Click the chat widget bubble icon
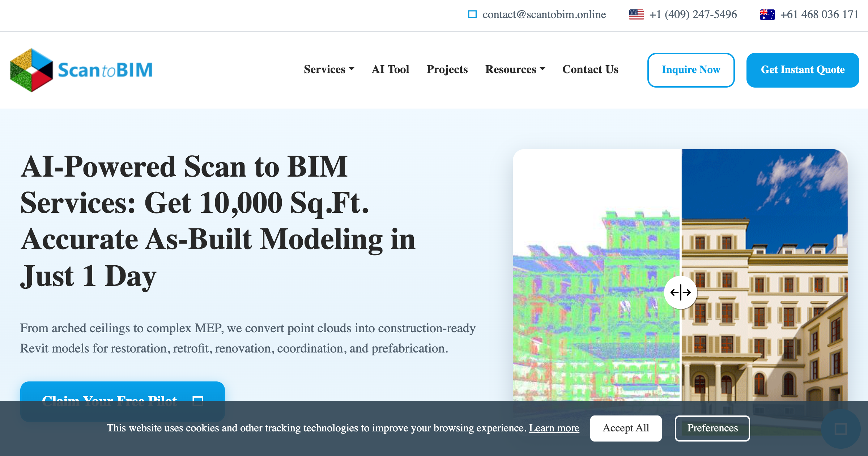This screenshot has width=868, height=456. (x=841, y=429)
